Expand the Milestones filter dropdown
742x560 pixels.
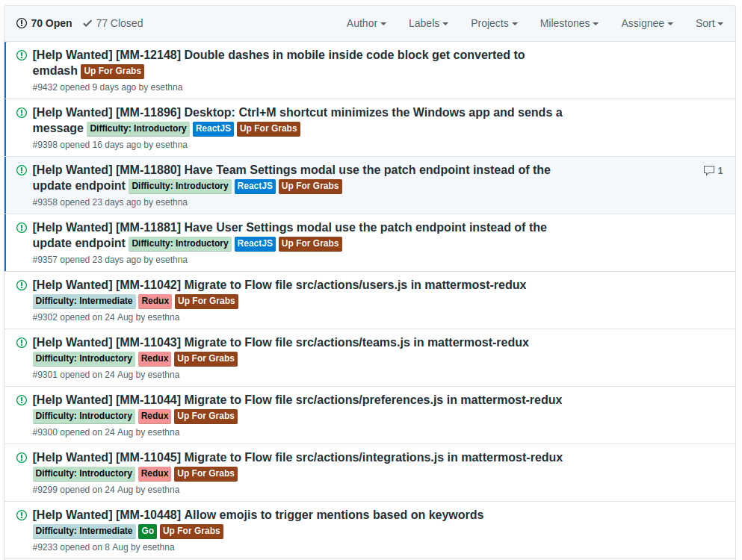(569, 23)
